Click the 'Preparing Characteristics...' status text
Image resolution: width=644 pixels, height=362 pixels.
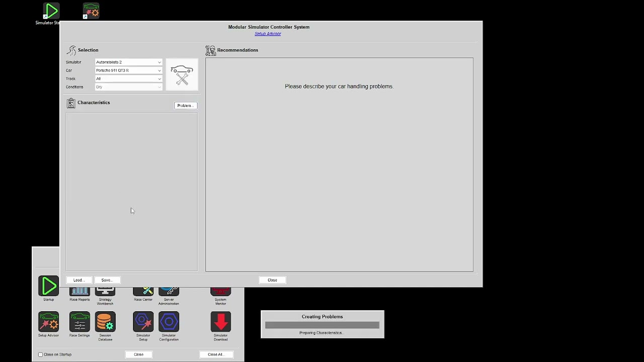pyautogui.click(x=321, y=333)
